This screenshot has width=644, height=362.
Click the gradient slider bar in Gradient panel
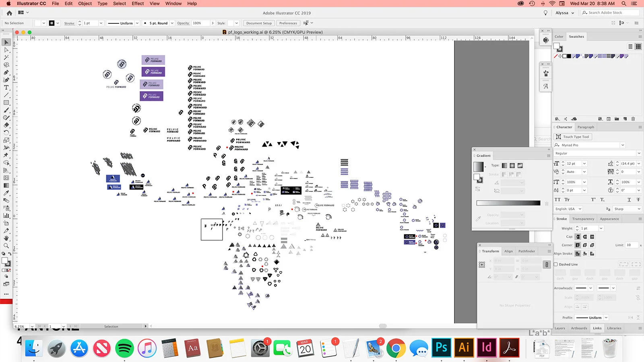[508, 203]
